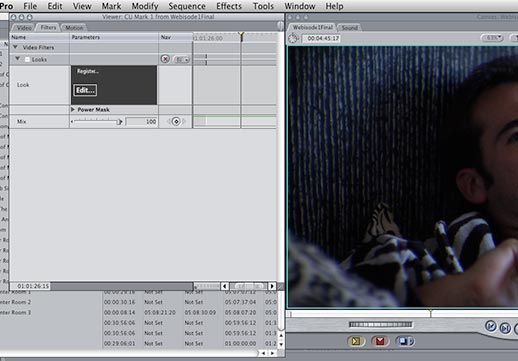
Task: Open the Motion tab in Viewer
Action: pos(74,28)
